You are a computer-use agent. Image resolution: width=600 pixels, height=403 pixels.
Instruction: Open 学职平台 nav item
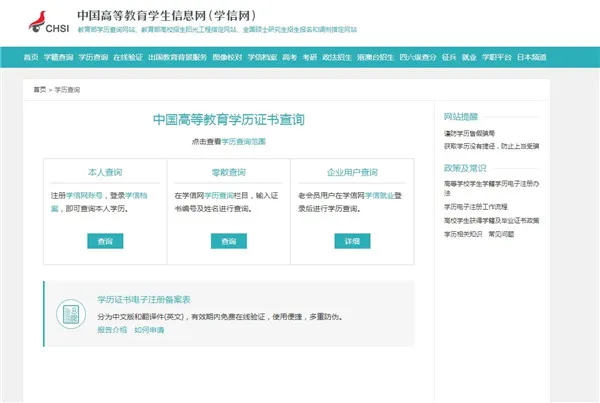tap(497, 57)
